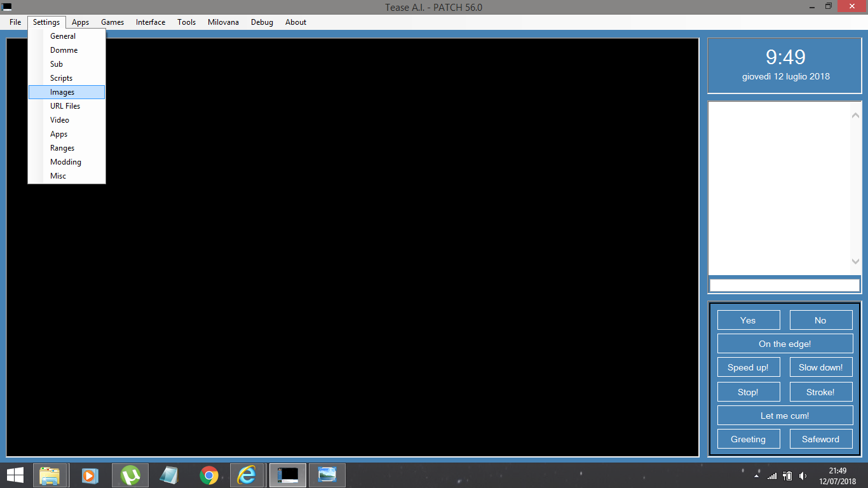The width and height of the screenshot is (868, 488).
Task: Open the Interface menu
Action: coord(151,22)
